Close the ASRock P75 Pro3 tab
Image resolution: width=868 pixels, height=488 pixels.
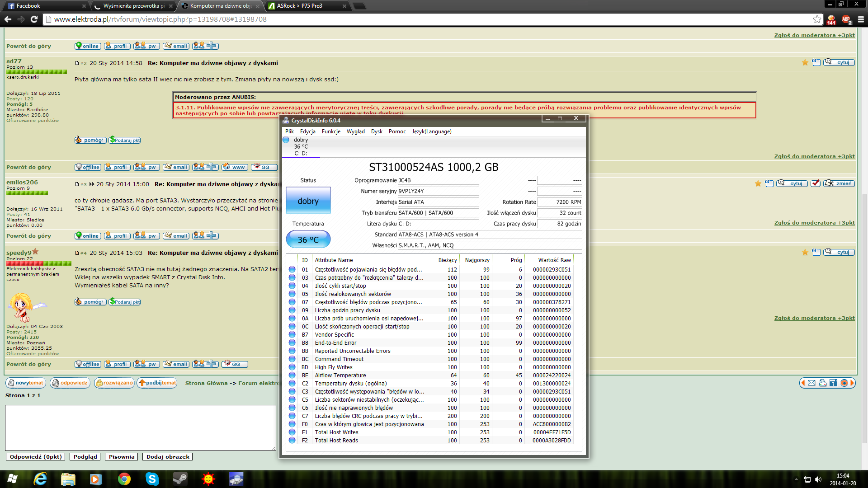344,6
